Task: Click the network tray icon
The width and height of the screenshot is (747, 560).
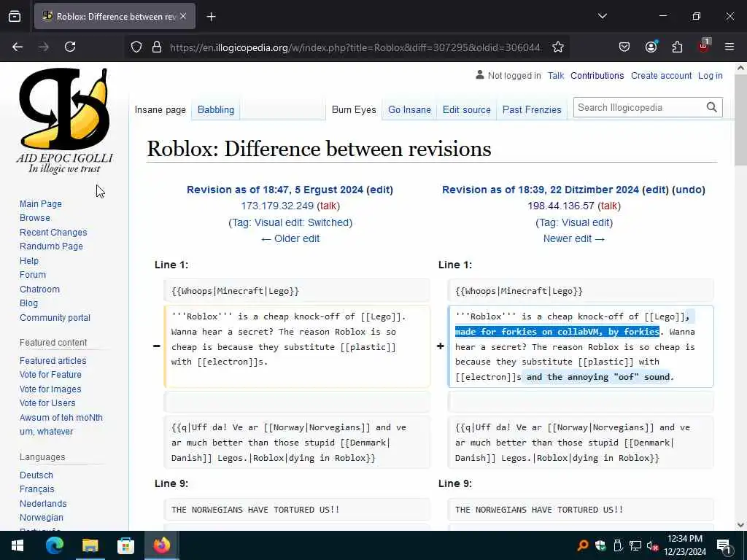Action: coord(635,546)
